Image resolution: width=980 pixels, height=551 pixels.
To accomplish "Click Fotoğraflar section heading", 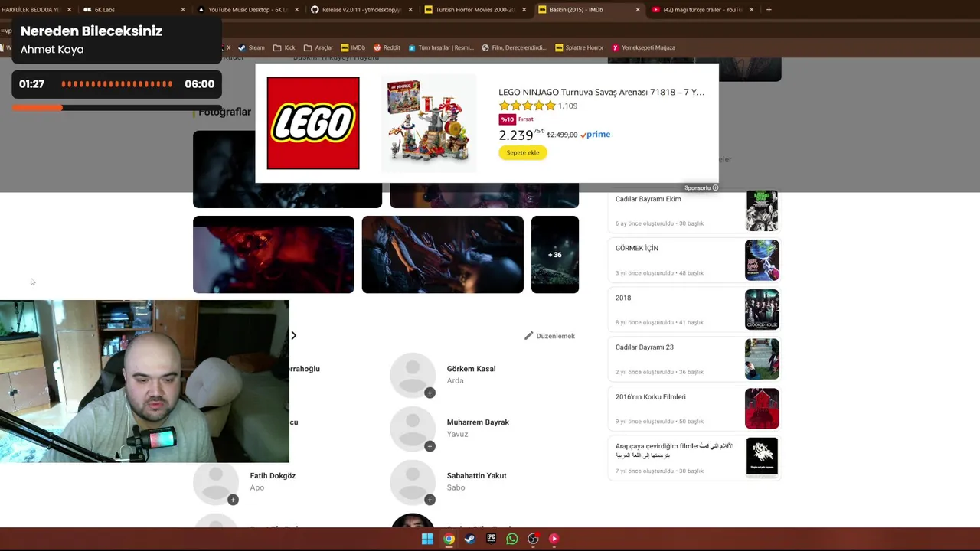I will pos(224,112).
